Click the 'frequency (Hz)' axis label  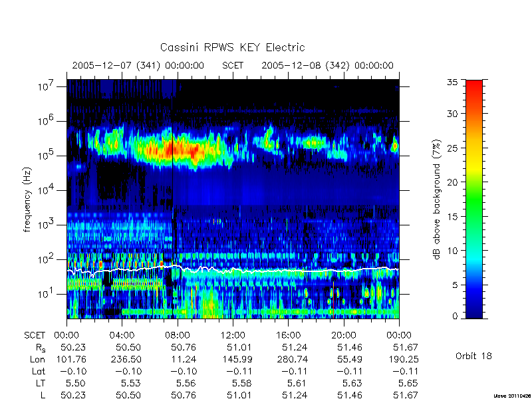tap(27, 199)
